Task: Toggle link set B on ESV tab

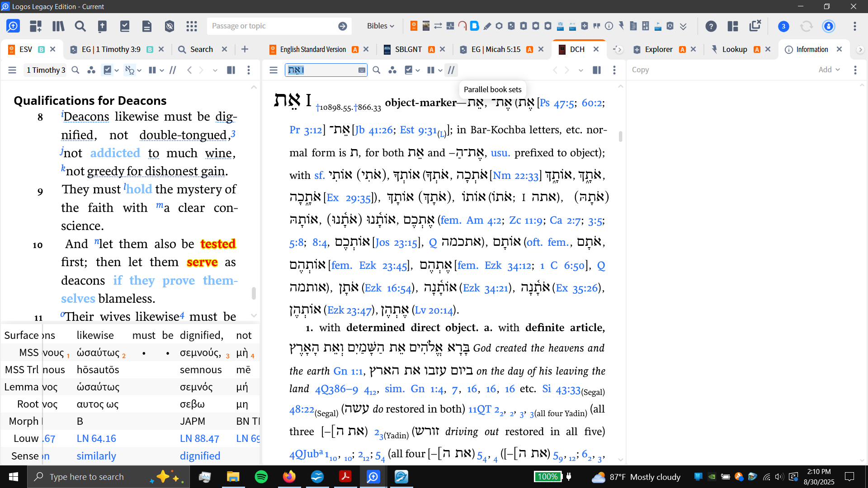Action: pyautogui.click(x=41, y=49)
